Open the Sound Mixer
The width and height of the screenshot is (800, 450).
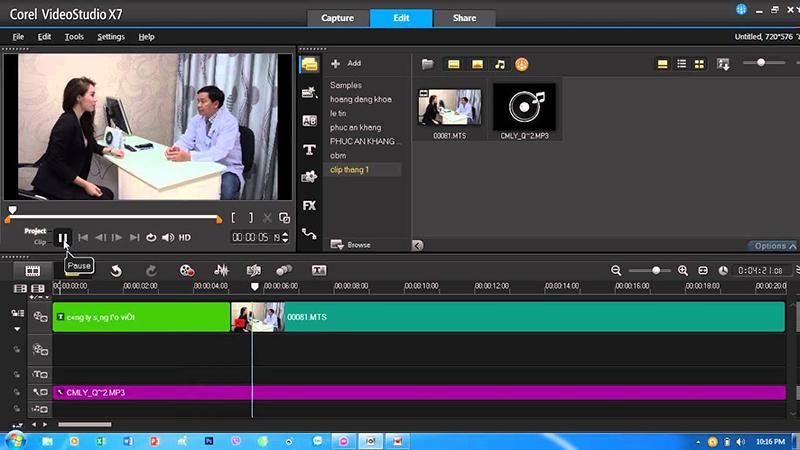[221, 270]
